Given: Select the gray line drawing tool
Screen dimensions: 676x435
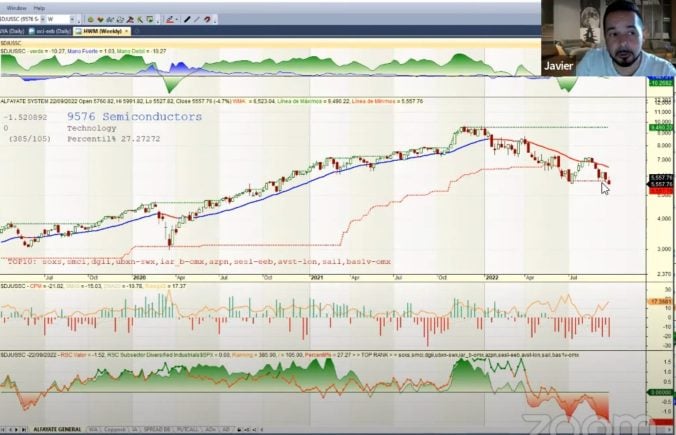Looking at the screenshot, I should point(197,19).
